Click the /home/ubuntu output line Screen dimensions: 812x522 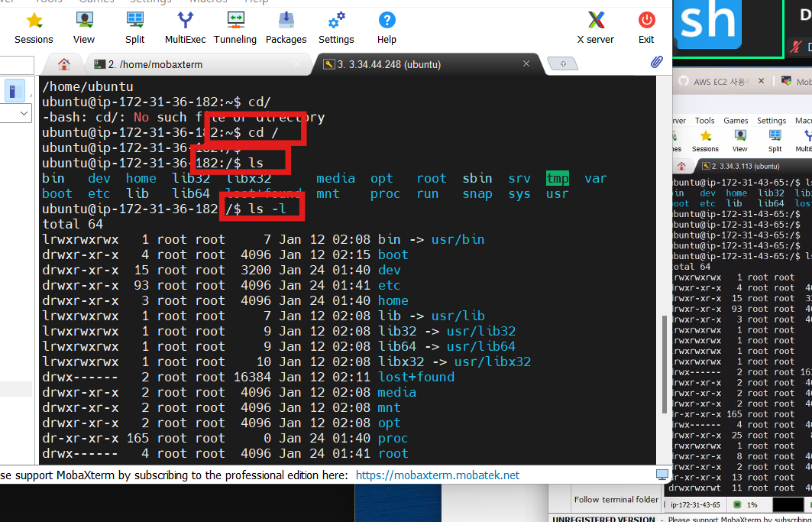tap(88, 86)
